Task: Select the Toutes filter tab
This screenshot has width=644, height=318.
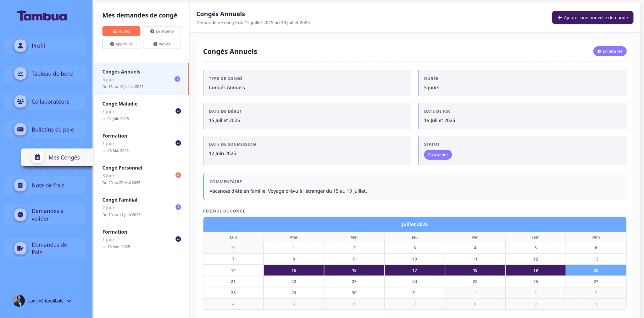Action: (121, 31)
